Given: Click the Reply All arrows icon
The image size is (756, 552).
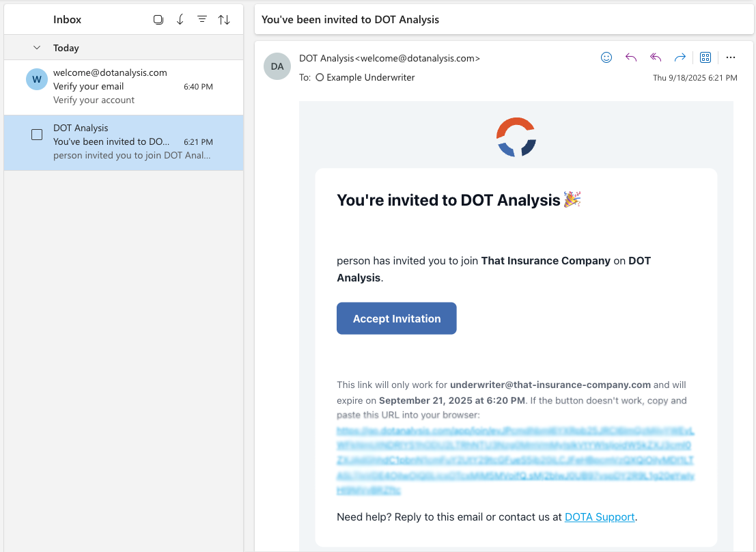Looking at the screenshot, I should (x=655, y=57).
